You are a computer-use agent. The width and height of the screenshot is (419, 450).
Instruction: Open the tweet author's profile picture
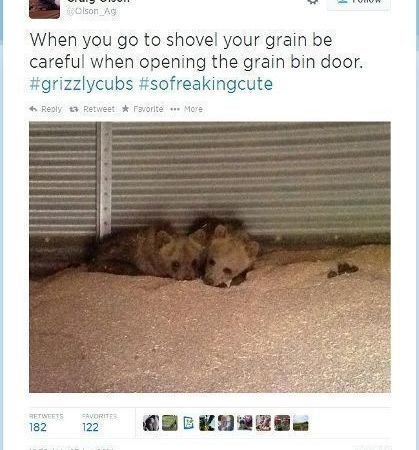tap(44, 8)
